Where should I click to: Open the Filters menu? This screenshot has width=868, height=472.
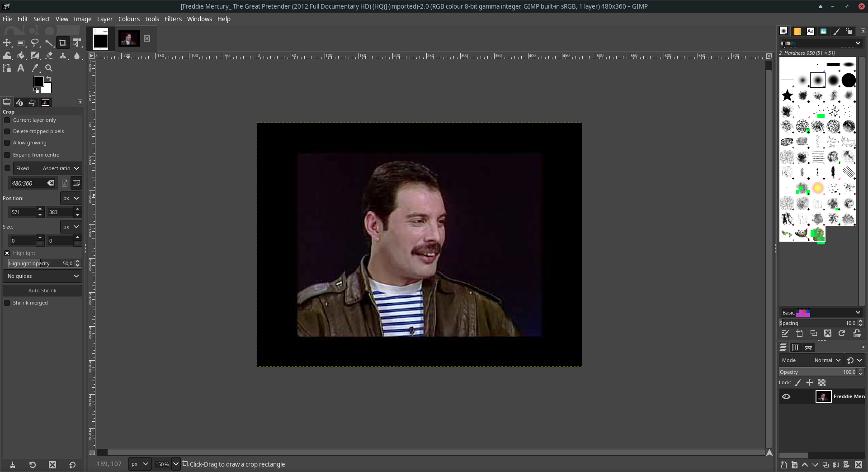click(x=173, y=19)
